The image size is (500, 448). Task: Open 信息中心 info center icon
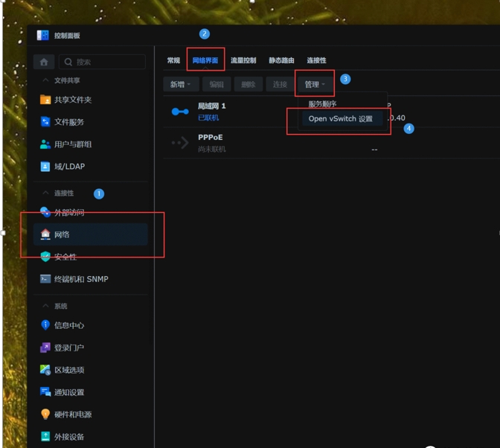(45, 325)
